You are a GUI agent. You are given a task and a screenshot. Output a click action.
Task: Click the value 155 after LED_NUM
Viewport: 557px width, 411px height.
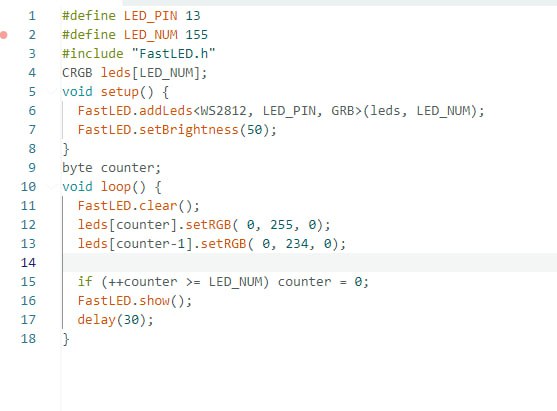click(x=196, y=35)
